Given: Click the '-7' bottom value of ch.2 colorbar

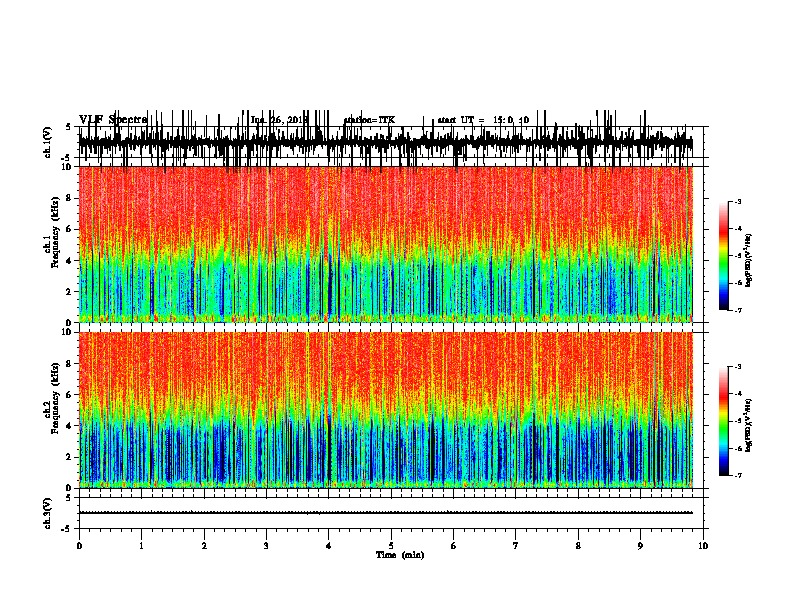Looking at the screenshot, I should (x=737, y=476).
